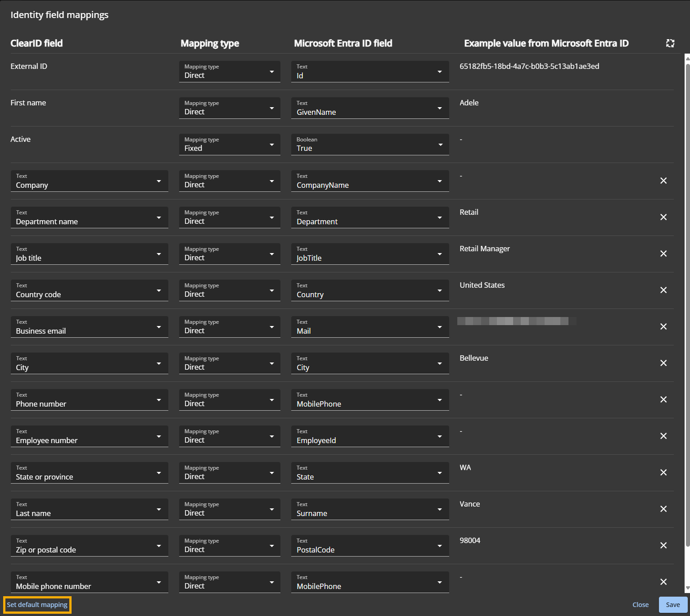This screenshot has height=616, width=690.
Task: Click the vertical scrollbar of mappings list
Action: (687, 306)
